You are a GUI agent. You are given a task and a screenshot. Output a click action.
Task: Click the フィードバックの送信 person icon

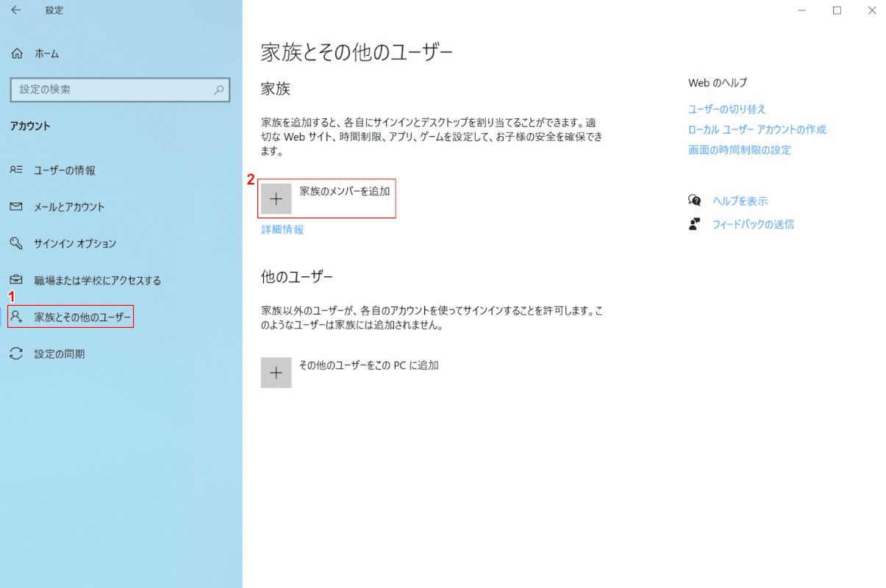695,224
